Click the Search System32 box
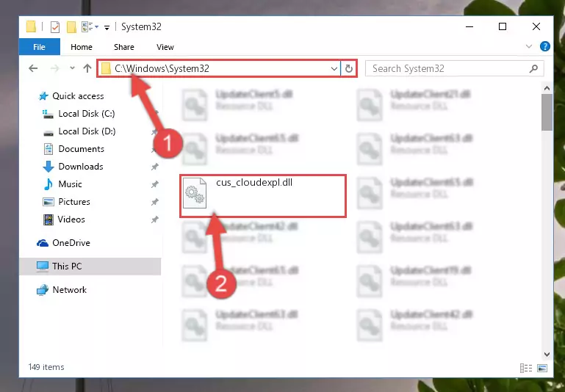The image size is (565, 392). pyautogui.click(x=455, y=68)
